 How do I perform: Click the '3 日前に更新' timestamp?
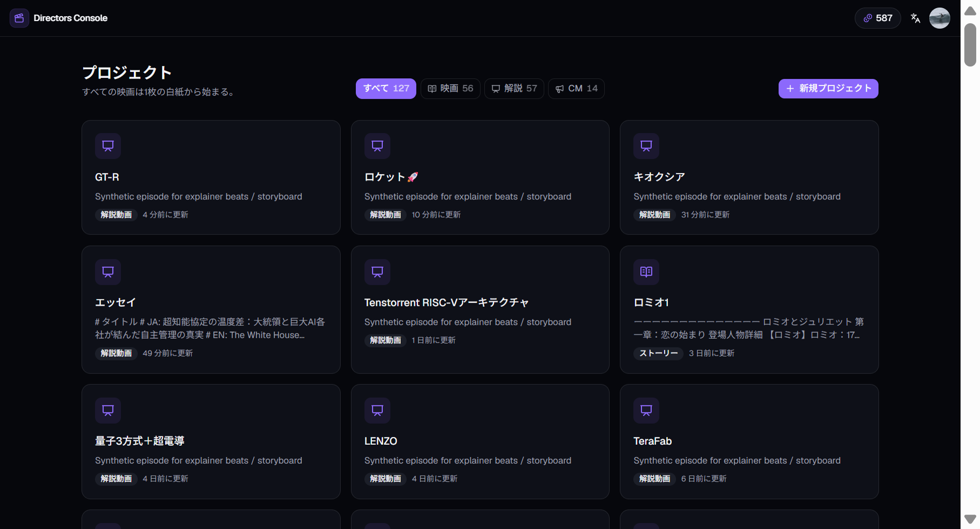pos(712,353)
